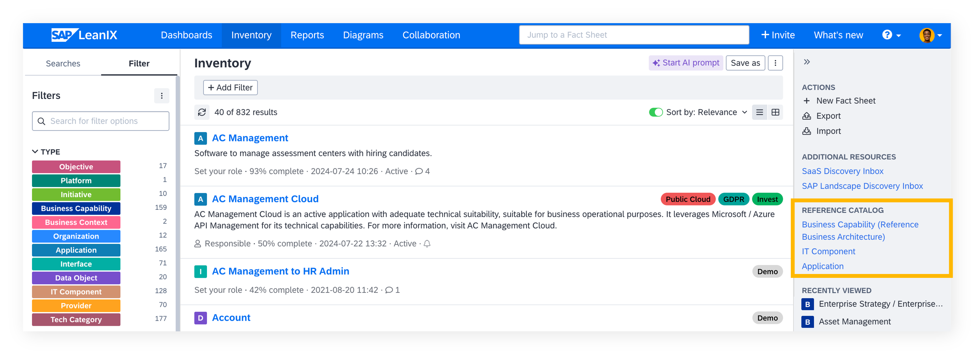Screen dimensions: 980x360
Task: Click comment bubble icon on AC Management
Action: [419, 172]
